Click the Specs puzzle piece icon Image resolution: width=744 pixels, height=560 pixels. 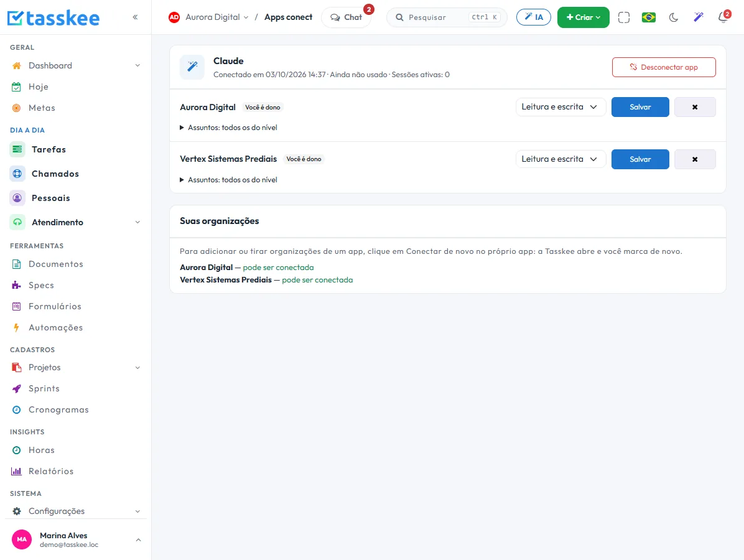pyautogui.click(x=17, y=285)
